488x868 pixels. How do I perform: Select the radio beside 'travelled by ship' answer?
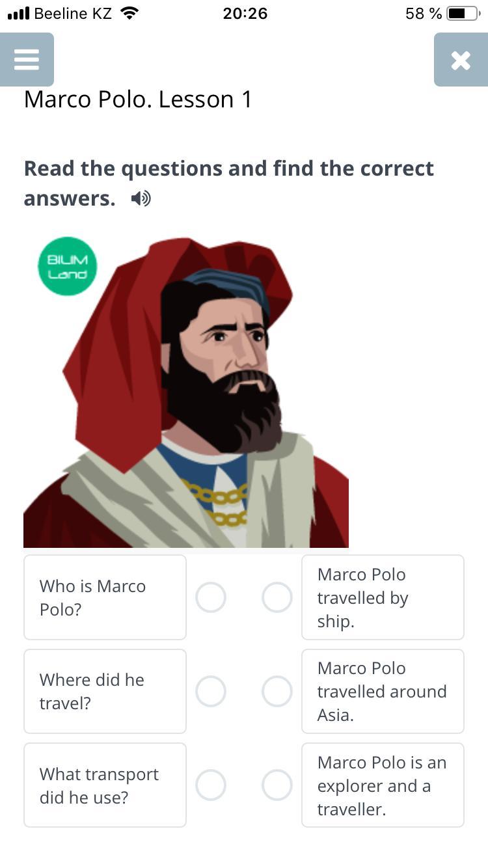pos(277,597)
